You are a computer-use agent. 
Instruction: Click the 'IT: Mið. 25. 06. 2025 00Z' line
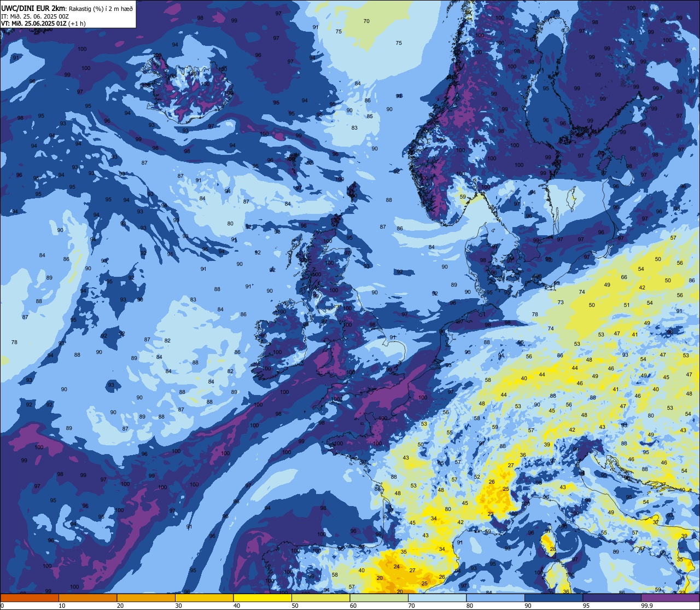tap(34, 16)
